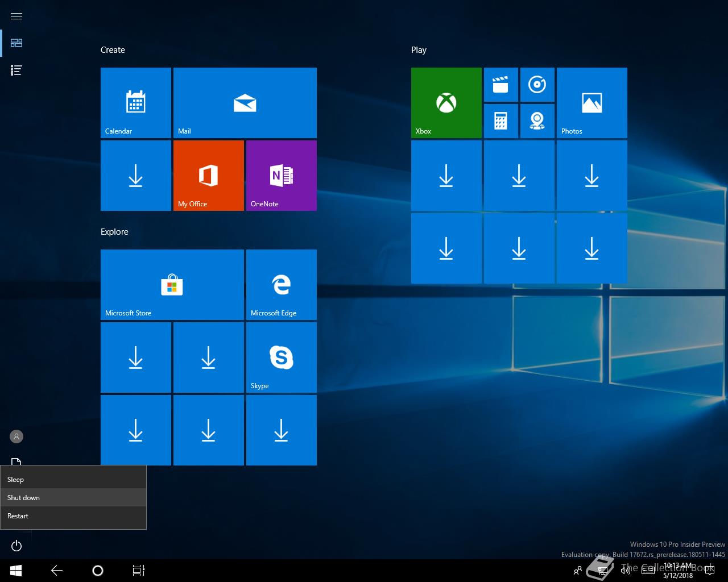Screen dimensions: 728x582
Task: Click the download tile directly below Xbox
Action: pos(446,176)
